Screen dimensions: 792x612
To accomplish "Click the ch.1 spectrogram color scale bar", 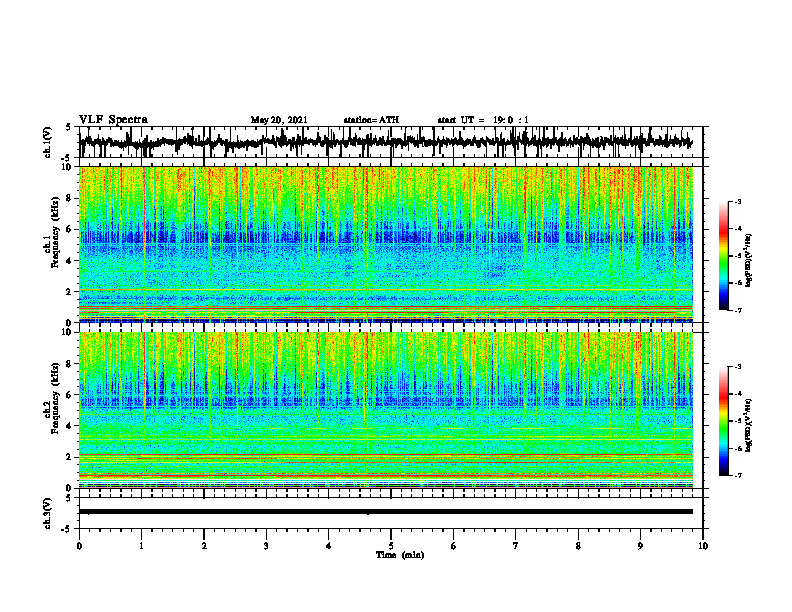I will pyautogui.click(x=724, y=256).
